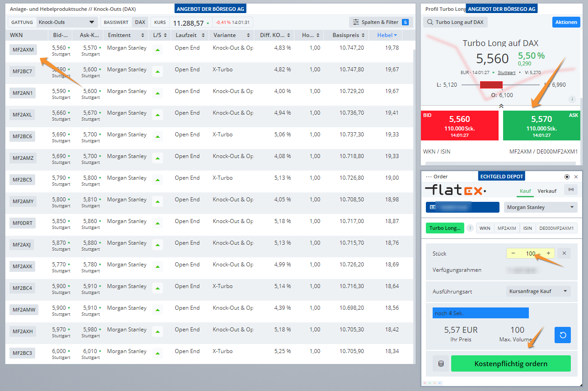The image size is (588, 391).
Task: Open the Aktionen button in the profile widget
Action: (566, 22)
